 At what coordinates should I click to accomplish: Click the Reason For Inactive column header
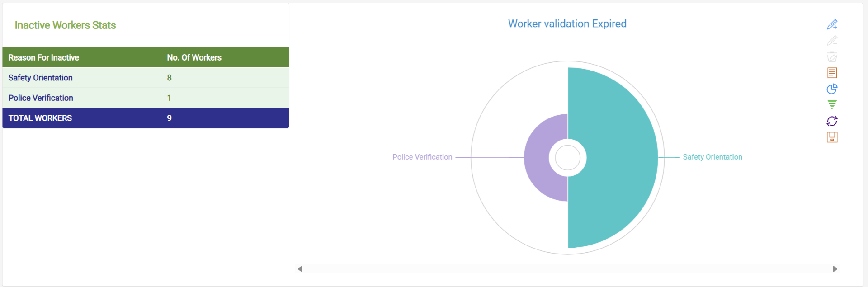44,57
